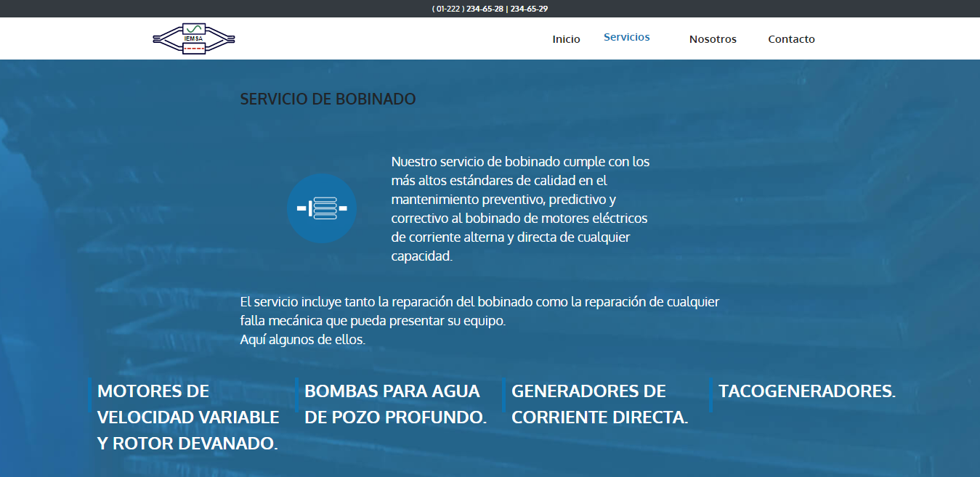Click the blue bar beside Generadores heading
Viewport: 980px width, 477px height.
click(504, 395)
